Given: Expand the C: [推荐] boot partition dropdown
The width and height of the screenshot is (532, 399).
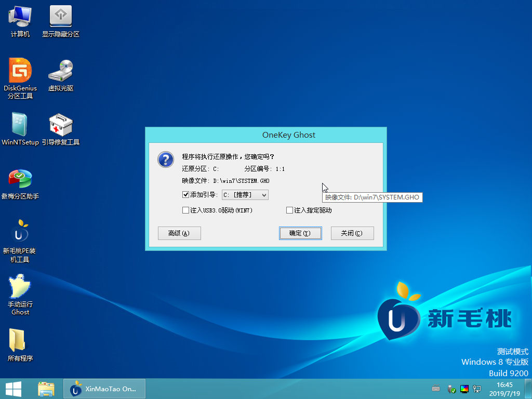Looking at the screenshot, I should click(263, 195).
